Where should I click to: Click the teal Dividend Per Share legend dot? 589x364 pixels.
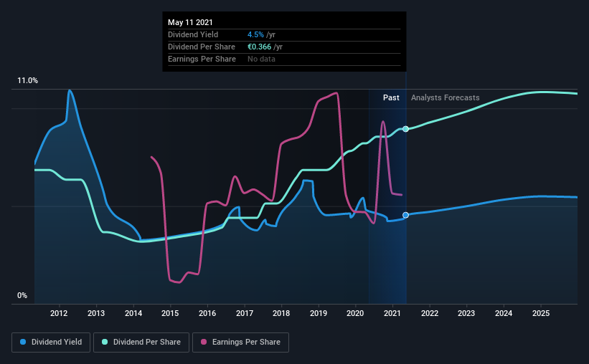click(x=105, y=342)
